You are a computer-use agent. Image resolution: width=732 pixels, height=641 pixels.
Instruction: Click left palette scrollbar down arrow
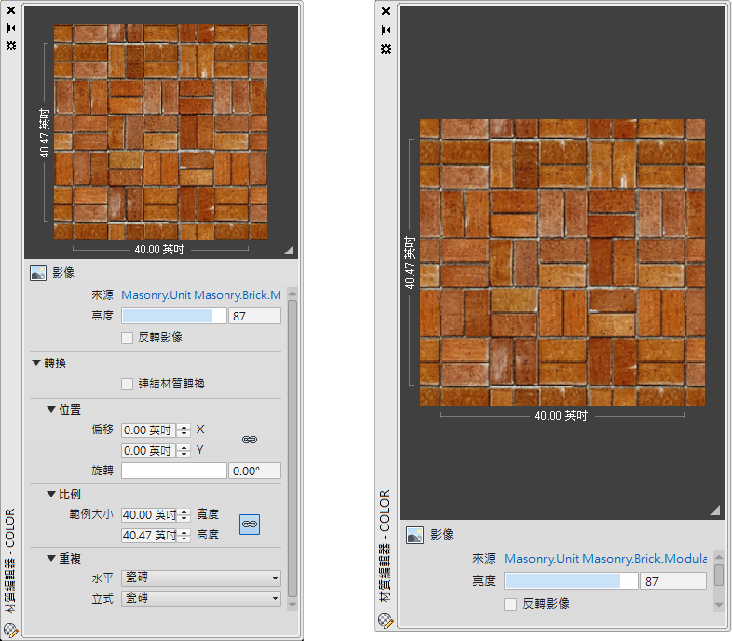(x=293, y=604)
